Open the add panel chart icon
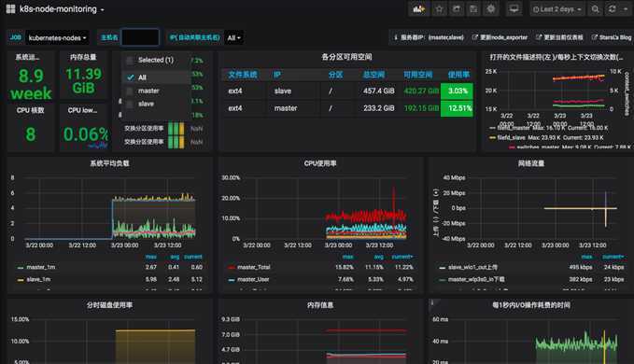 coord(418,9)
